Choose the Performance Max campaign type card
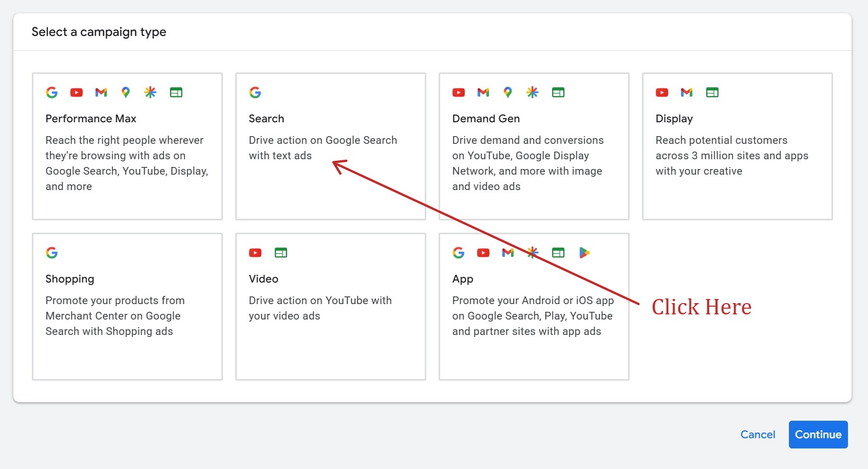Image resolution: width=868 pixels, height=469 pixels. point(127,146)
